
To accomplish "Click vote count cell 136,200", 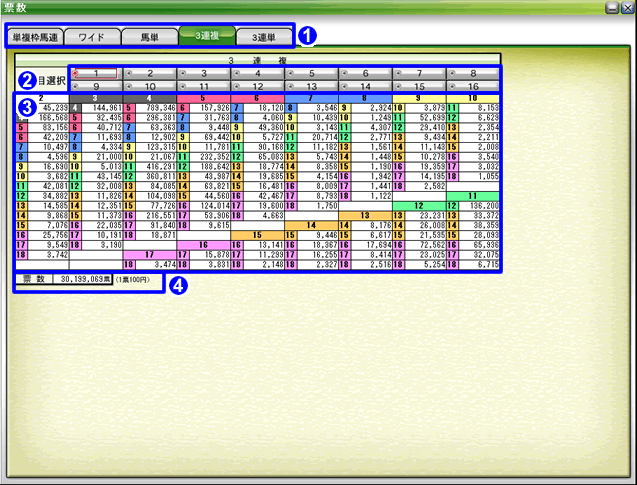I will coord(479,206).
